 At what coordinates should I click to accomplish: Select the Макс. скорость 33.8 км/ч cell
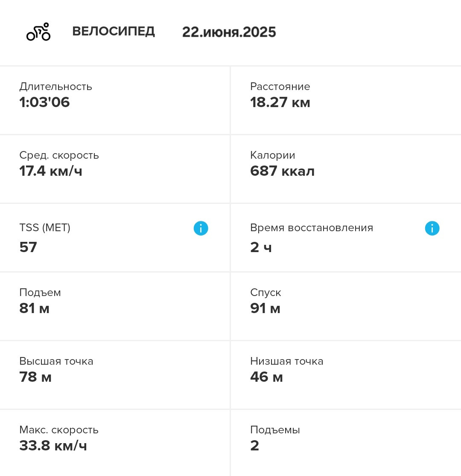[x=115, y=443]
